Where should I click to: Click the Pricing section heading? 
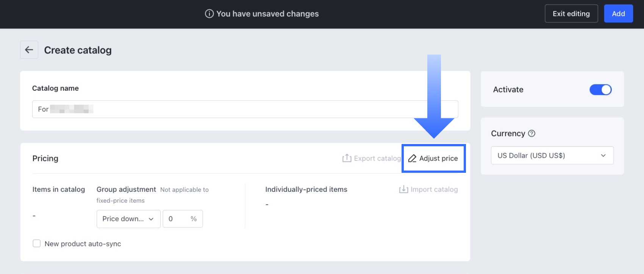pos(45,158)
